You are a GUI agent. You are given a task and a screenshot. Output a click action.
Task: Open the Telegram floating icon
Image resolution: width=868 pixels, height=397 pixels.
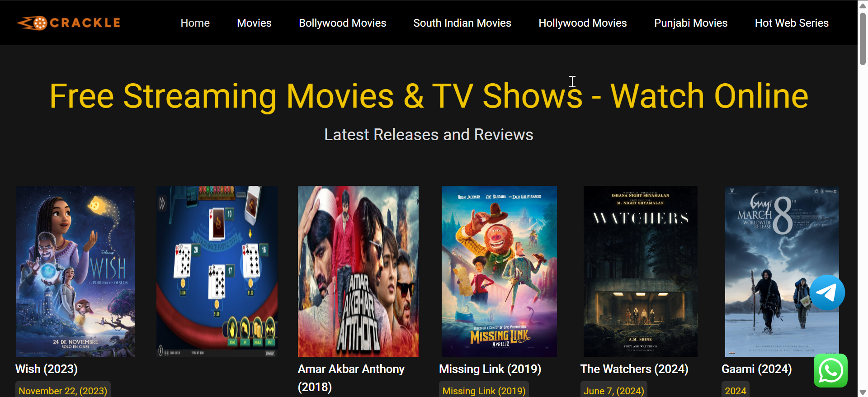coord(827,293)
